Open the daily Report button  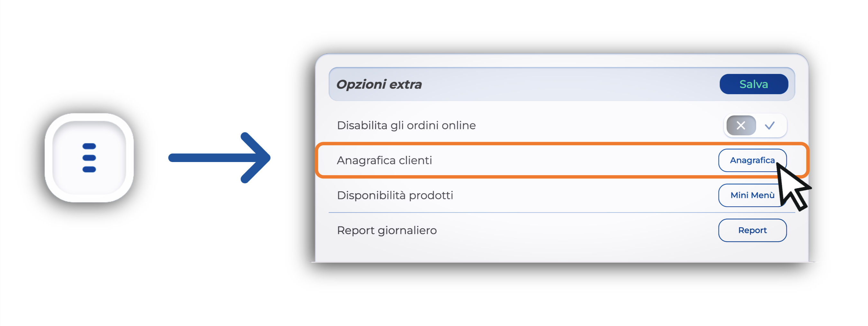(x=752, y=230)
